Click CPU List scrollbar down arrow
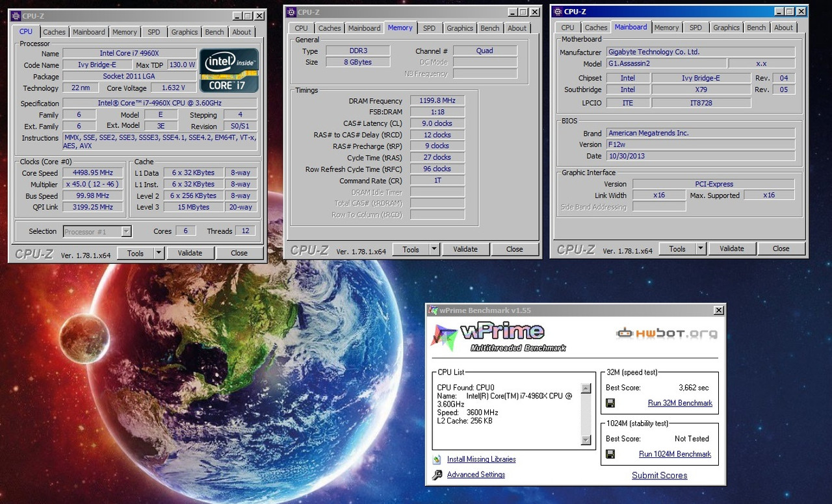Image resolution: width=832 pixels, height=504 pixels. click(586, 440)
